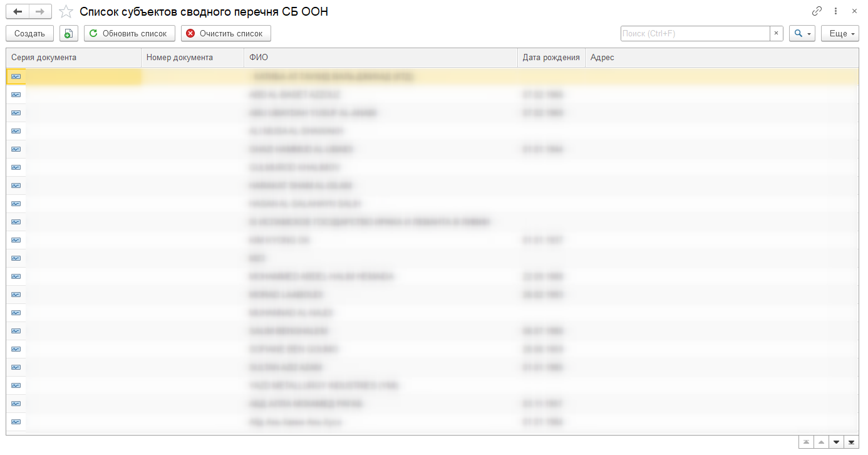Click Обновить список to refresh the list
The image size is (868, 455).
point(129,33)
